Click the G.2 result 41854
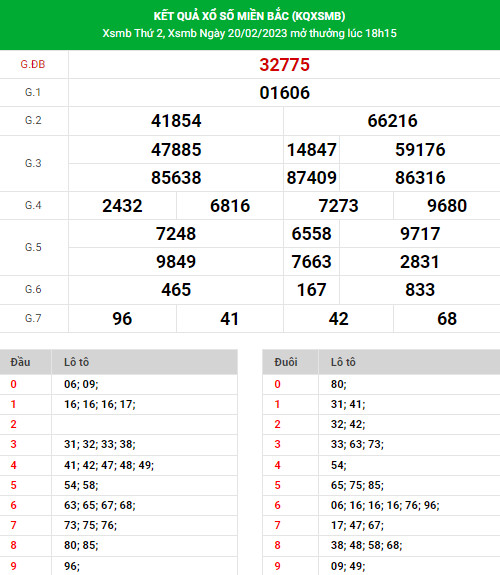The width and height of the screenshot is (500, 575). point(176,121)
